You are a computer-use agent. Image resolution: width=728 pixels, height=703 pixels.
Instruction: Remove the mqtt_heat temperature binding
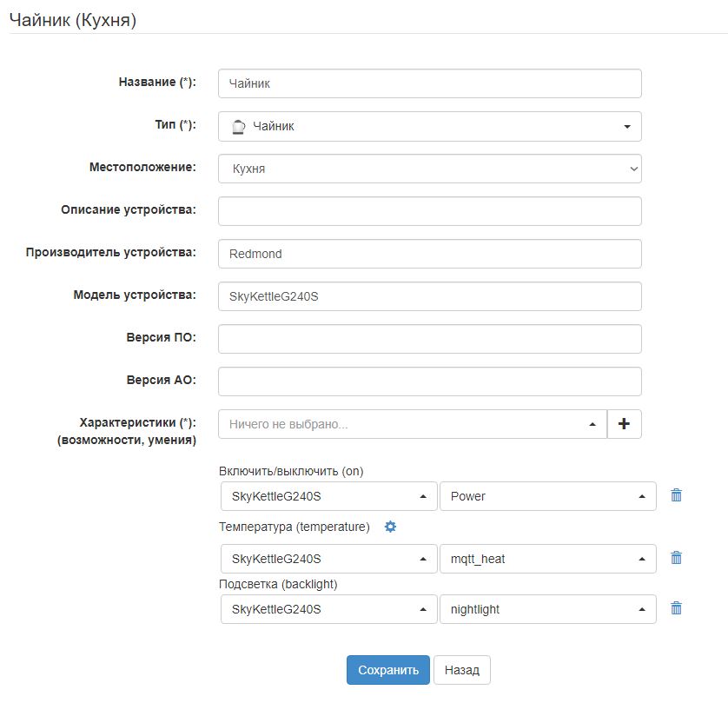[x=676, y=559]
